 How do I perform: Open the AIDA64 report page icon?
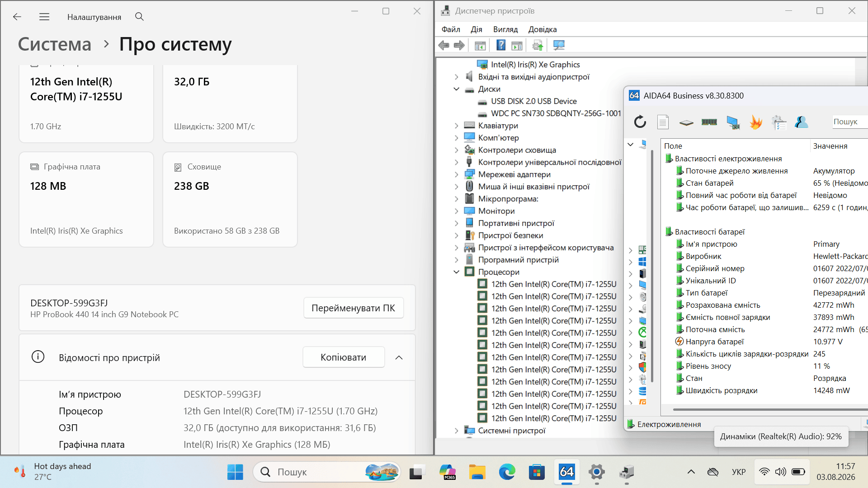click(x=663, y=122)
